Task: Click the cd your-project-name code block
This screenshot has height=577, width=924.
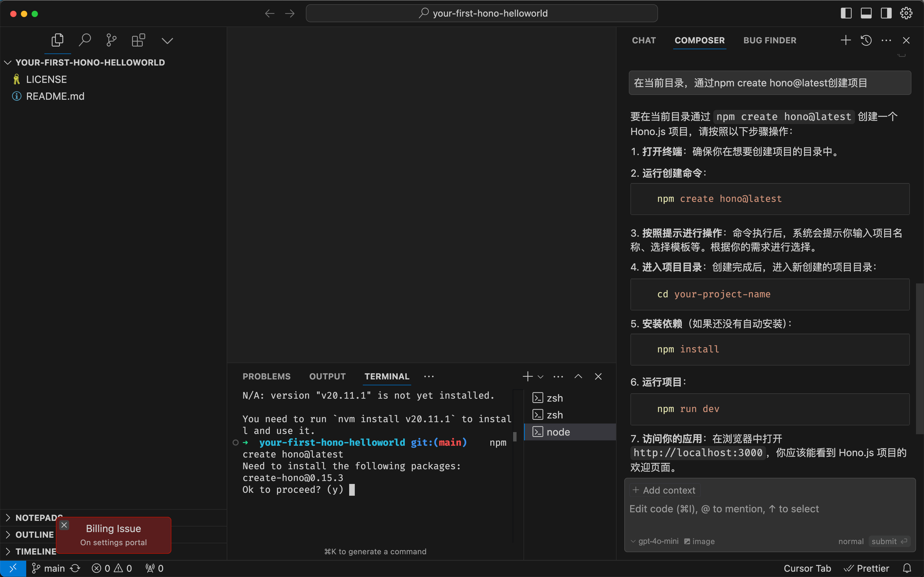Action: (769, 294)
